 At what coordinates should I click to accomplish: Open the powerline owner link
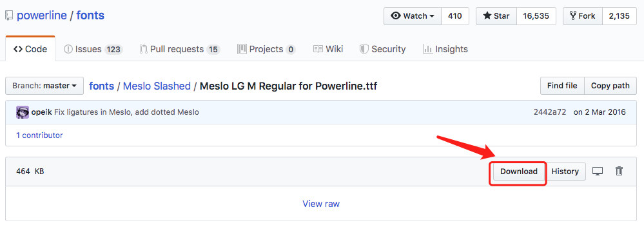(41, 15)
